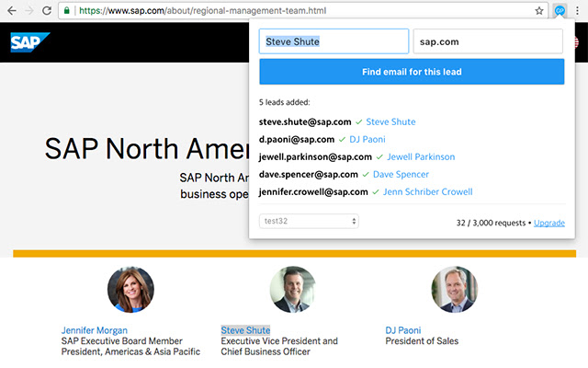This screenshot has height=368, width=588.
Task: Bookmark the page with the star icon
Action: pyautogui.click(x=539, y=11)
